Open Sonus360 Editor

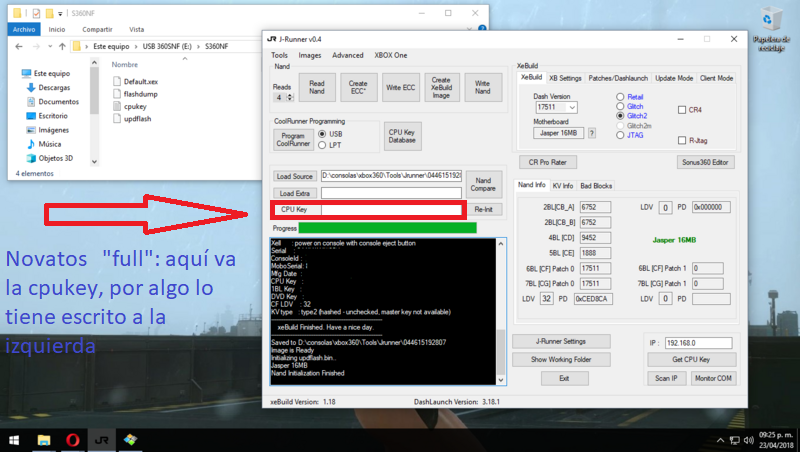(705, 162)
